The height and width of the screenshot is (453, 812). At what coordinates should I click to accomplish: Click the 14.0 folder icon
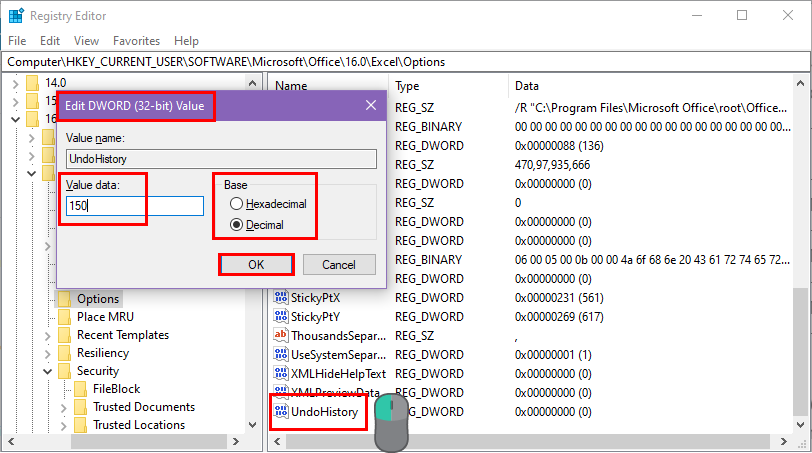32,83
